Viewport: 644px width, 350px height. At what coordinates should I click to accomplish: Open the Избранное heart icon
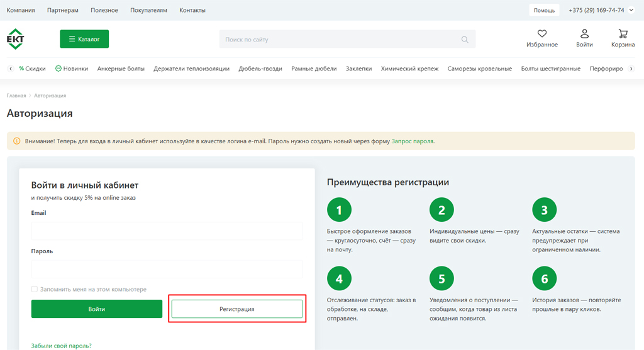[541, 34]
